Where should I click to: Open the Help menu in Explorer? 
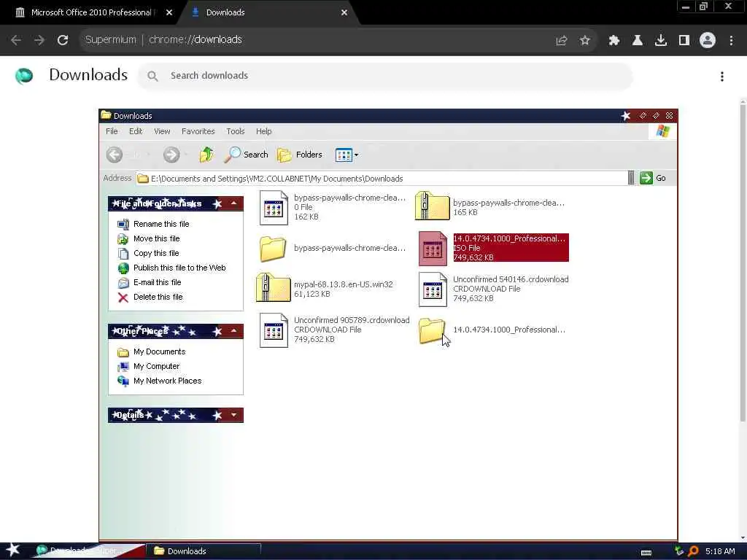click(263, 131)
